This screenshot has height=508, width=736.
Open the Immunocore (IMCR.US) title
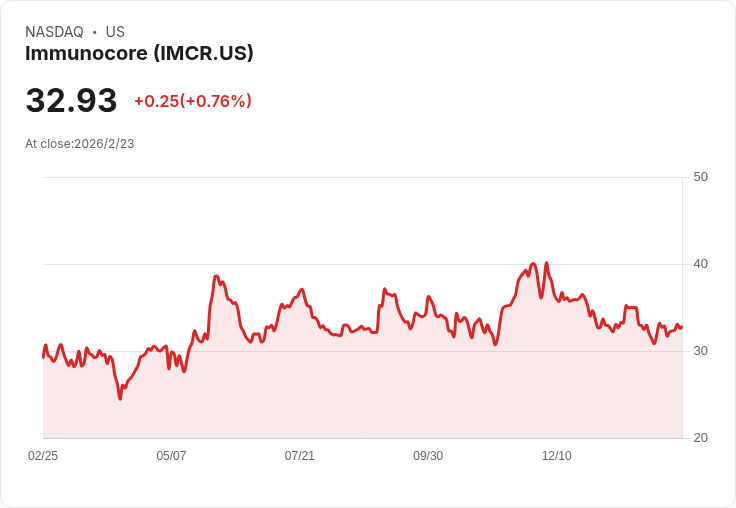point(139,53)
